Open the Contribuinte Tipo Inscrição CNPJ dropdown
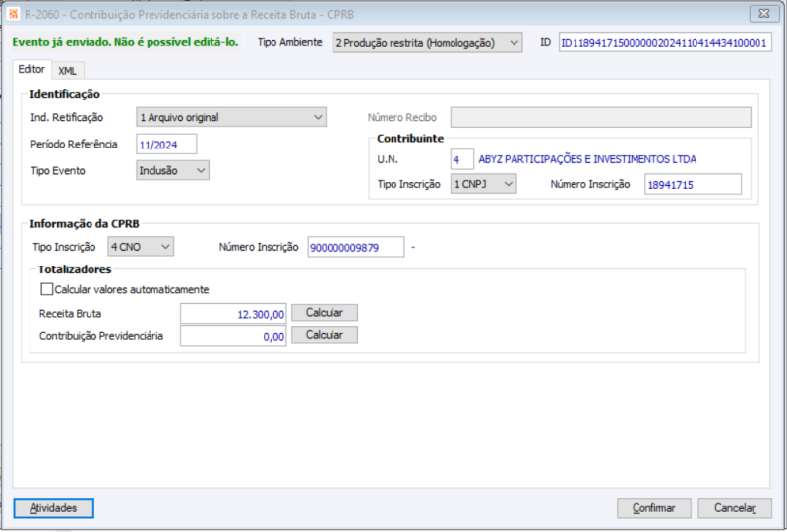Image resolution: width=787 pixels, height=532 pixels. [483, 184]
